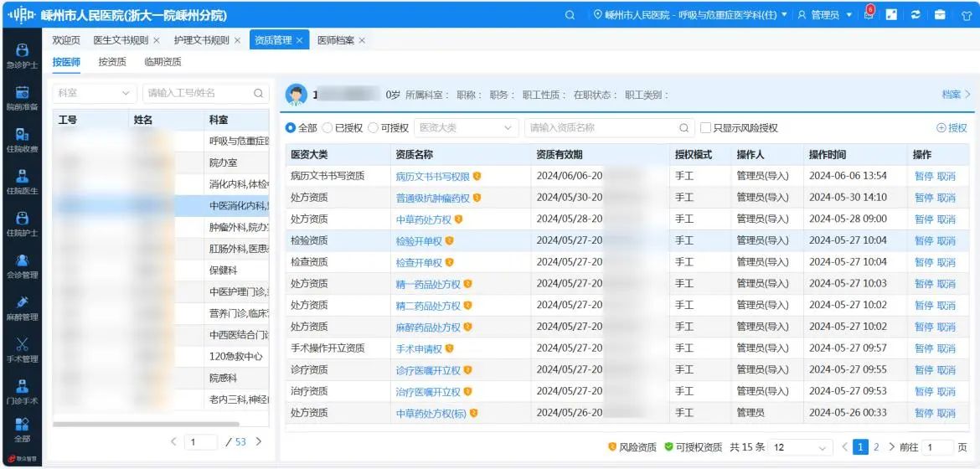Switch to the 医生文书规则 tab
This screenshot has width=980, height=469.
click(x=121, y=40)
